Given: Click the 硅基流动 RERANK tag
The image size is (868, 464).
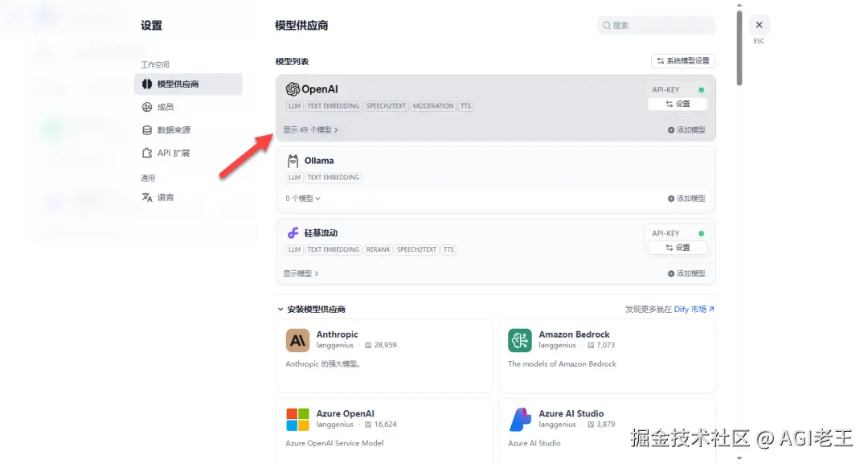Looking at the screenshot, I should pos(378,250).
